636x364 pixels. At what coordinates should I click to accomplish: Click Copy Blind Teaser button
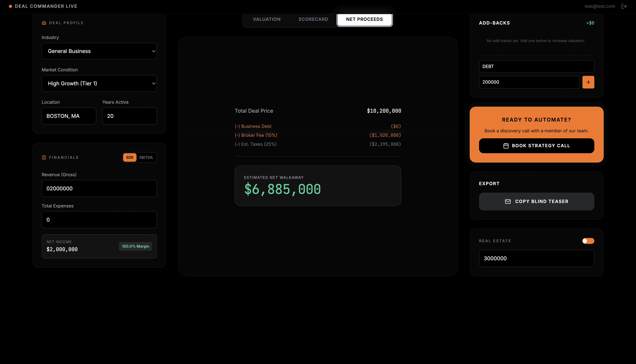(x=537, y=202)
